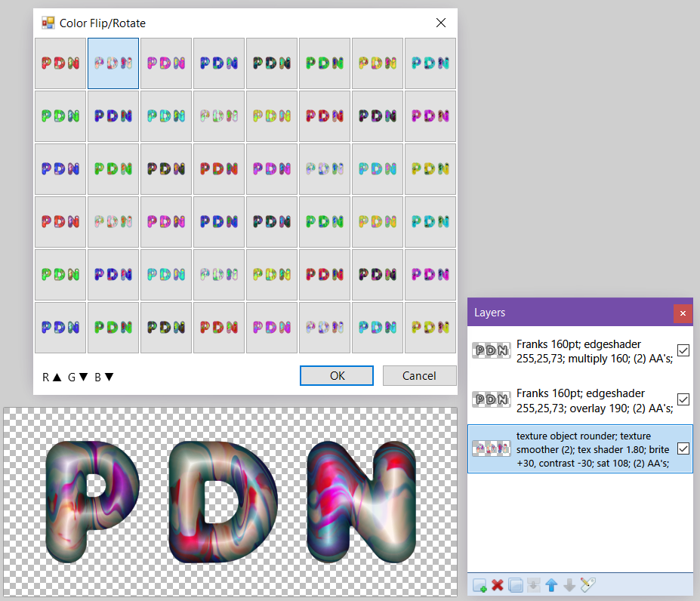Close the Color Flip/Rotate dialog
Image resolution: width=700 pixels, height=601 pixels.
click(x=441, y=23)
